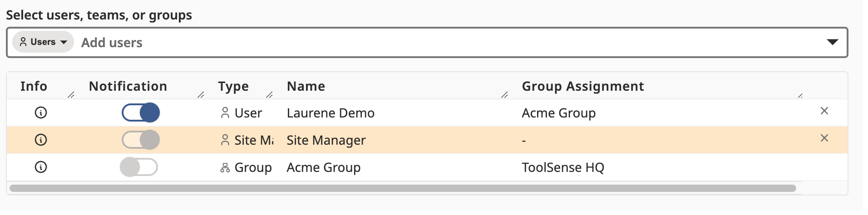Image resolution: width=868 pixels, height=215 pixels.
Task: Expand the Add users dropdown arrow
Action: point(832,42)
